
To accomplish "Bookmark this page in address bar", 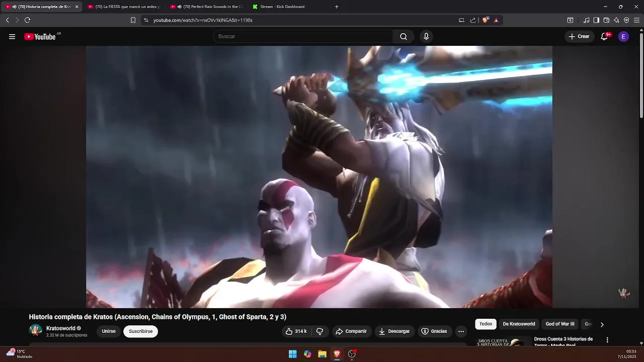I will pyautogui.click(x=133, y=20).
